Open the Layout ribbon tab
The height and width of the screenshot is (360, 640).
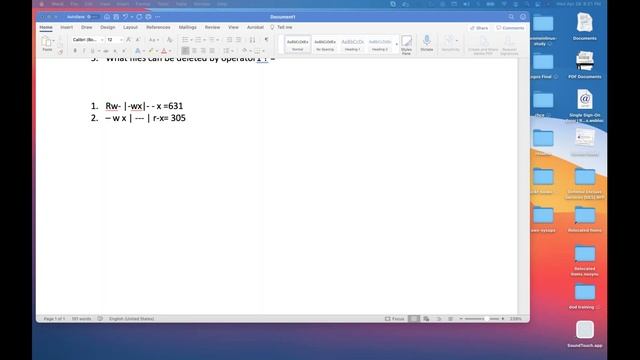[x=130, y=27]
